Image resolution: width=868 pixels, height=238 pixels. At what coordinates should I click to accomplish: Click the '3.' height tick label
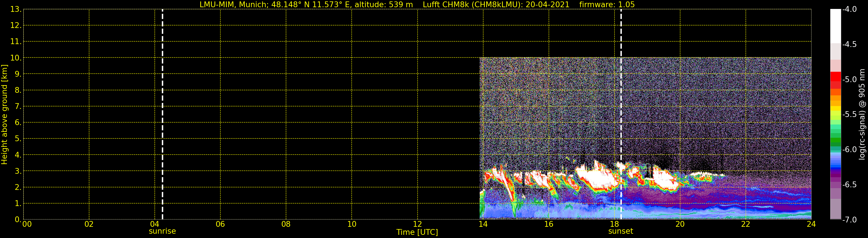tap(18, 171)
